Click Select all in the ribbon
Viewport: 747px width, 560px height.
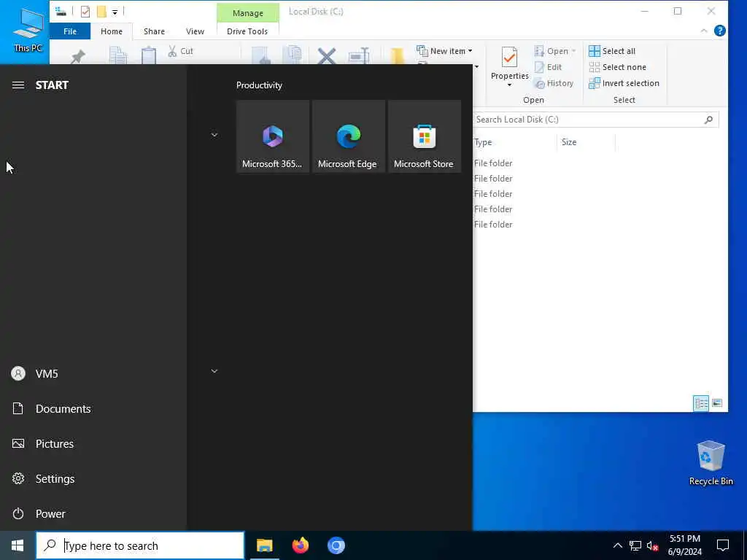[612, 51]
